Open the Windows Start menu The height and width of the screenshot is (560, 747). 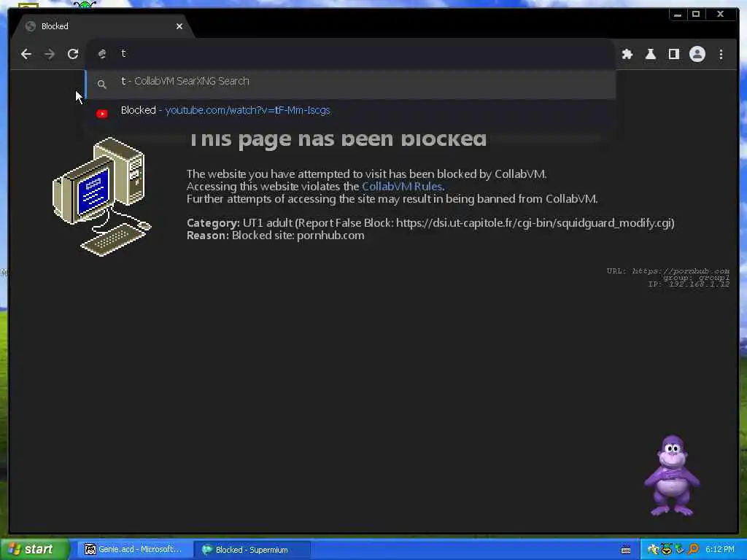[x=35, y=549]
